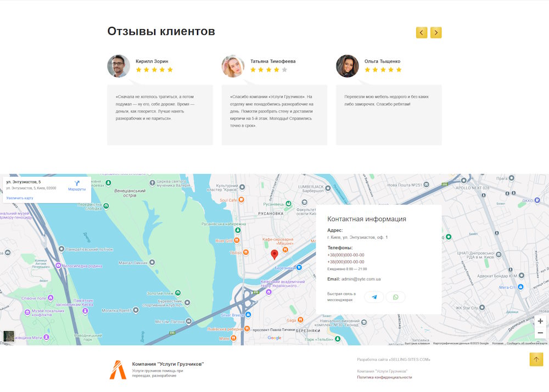Screen dimensions: 549x392
Task: Click the Gaga restaurant marker
Action: coord(300,320)
